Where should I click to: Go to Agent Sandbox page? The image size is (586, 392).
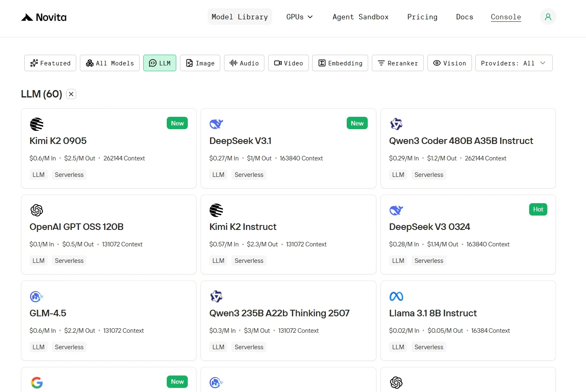point(360,17)
